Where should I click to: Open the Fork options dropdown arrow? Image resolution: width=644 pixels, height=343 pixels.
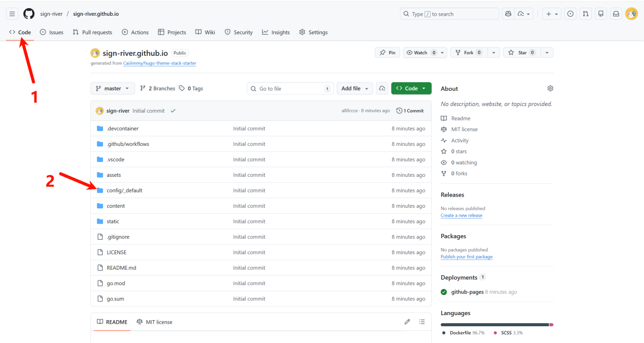click(x=494, y=53)
